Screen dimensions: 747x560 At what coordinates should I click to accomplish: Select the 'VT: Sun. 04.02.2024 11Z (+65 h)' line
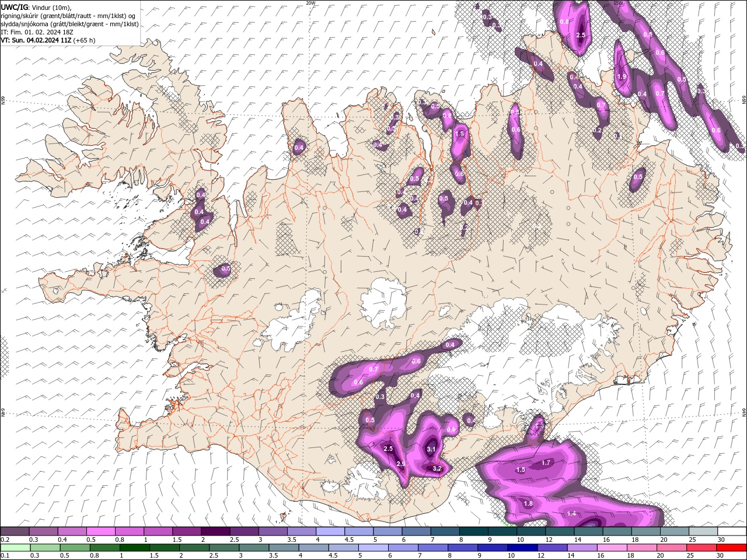[48, 40]
